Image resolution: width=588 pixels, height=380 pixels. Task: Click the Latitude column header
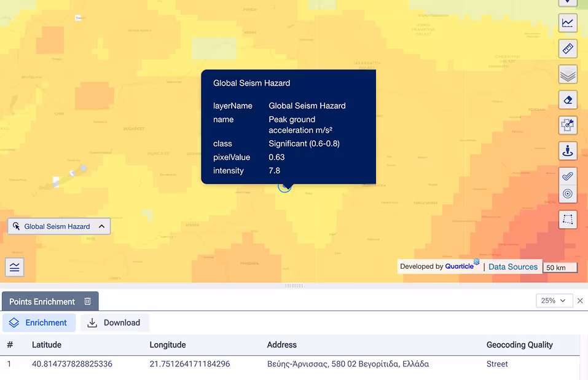[x=47, y=345]
